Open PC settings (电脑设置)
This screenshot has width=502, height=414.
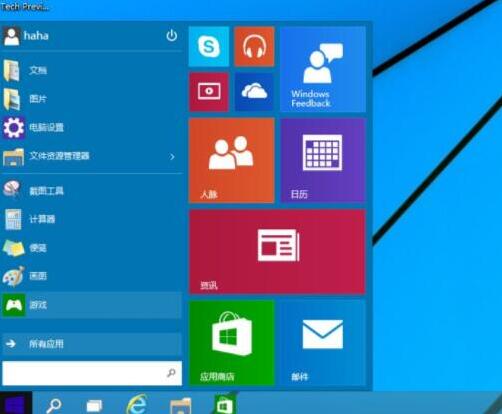[x=92, y=127]
